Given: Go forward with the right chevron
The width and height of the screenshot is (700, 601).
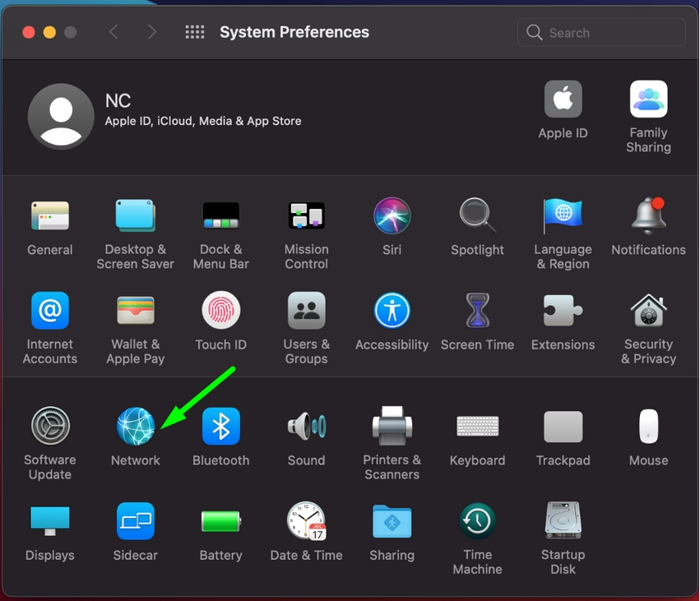Looking at the screenshot, I should [152, 32].
